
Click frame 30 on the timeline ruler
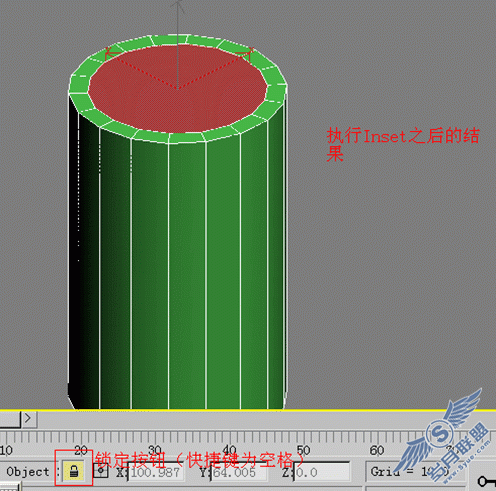155,450
